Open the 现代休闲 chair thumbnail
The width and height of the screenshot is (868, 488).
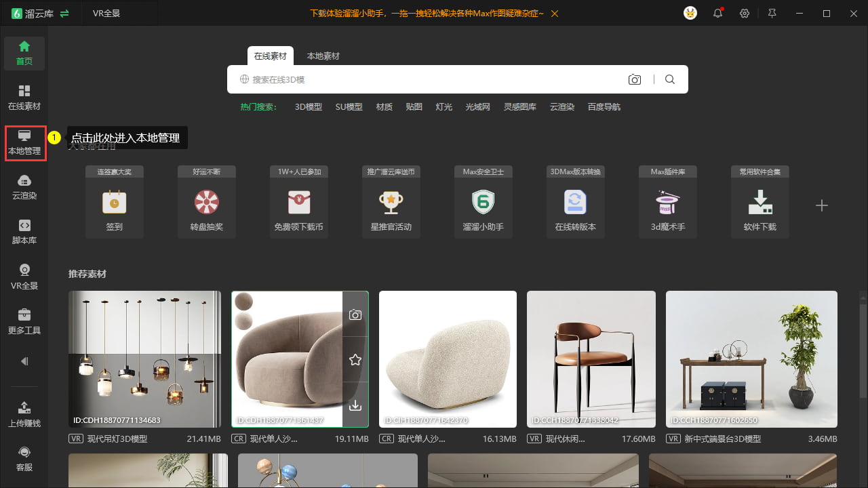pyautogui.click(x=591, y=359)
